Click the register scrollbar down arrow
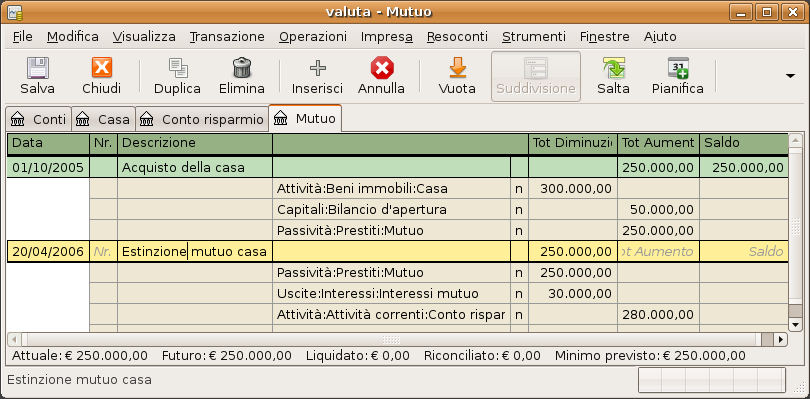The image size is (810, 399). 796,325
